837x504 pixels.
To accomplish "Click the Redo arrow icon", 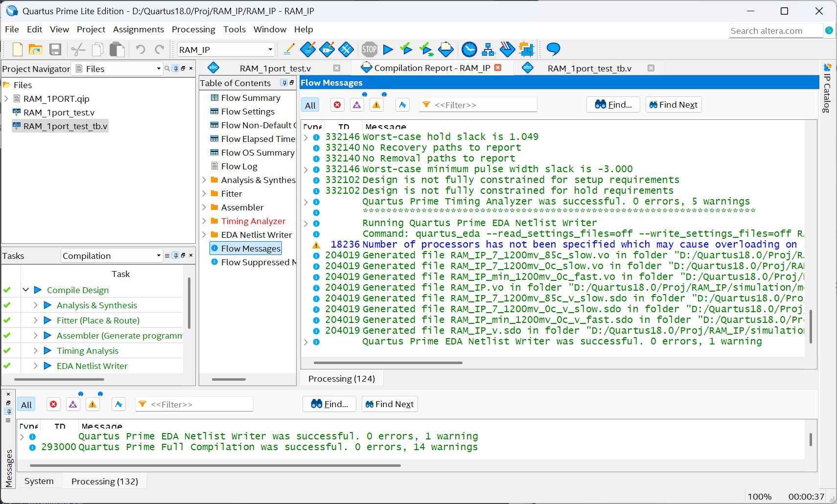I will click(x=160, y=49).
